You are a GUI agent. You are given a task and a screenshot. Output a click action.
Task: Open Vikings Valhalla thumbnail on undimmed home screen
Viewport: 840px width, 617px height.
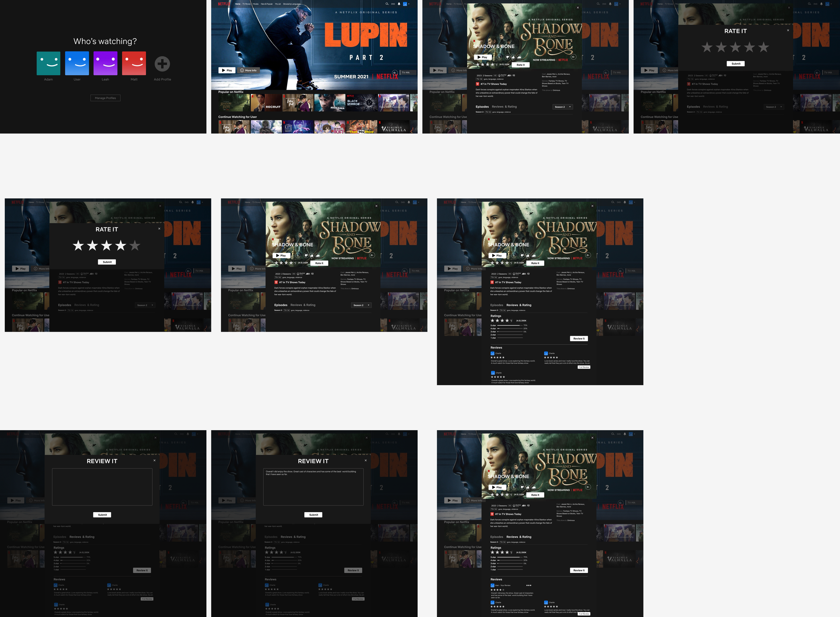(x=394, y=127)
